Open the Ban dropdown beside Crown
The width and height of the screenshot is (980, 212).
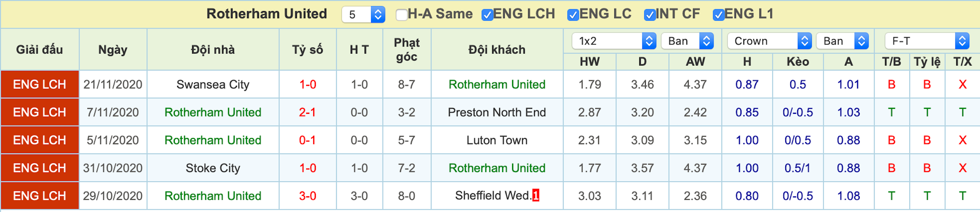(842, 41)
